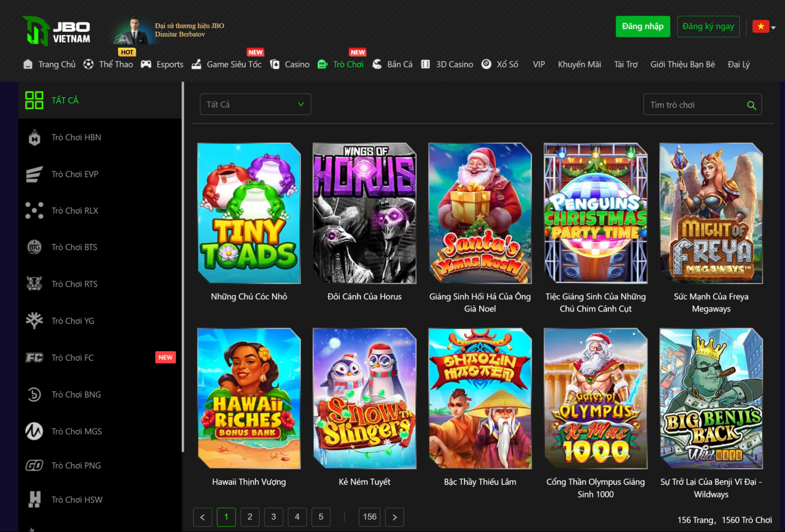Open Penguins Christmas Party Time thumbnail
The width and height of the screenshot is (785, 532).
(596, 213)
